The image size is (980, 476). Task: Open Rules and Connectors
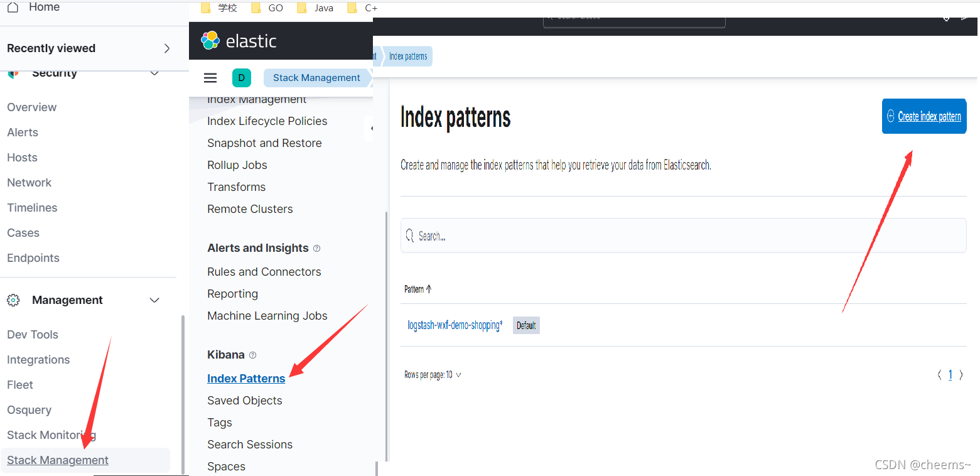click(x=264, y=272)
